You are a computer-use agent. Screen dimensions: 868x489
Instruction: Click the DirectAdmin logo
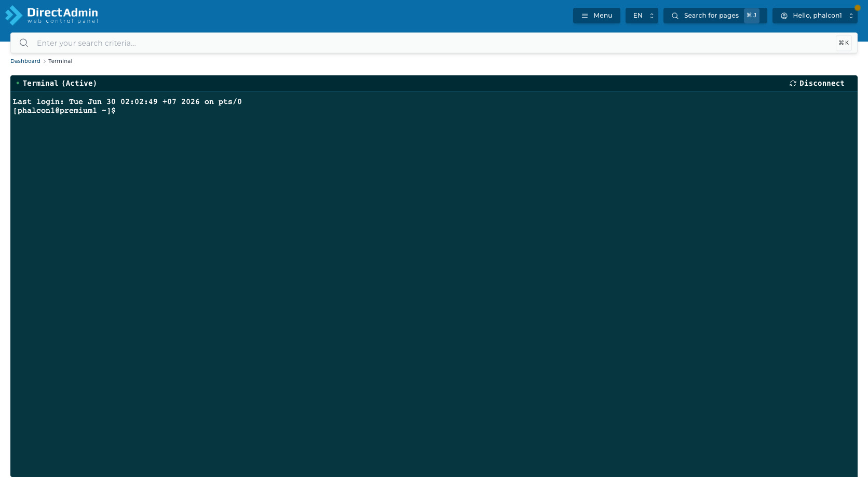[x=52, y=16]
